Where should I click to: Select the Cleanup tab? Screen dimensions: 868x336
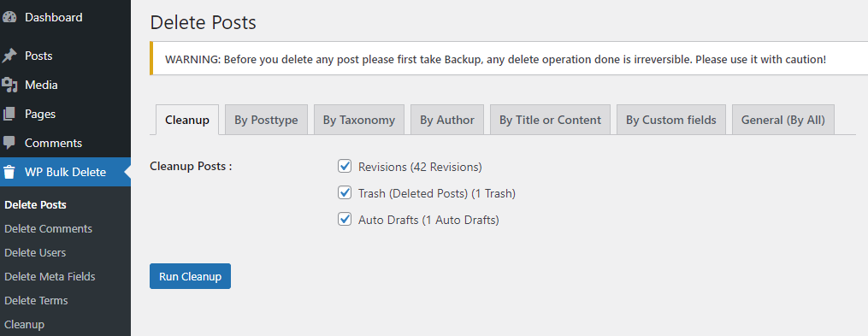point(187,120)
